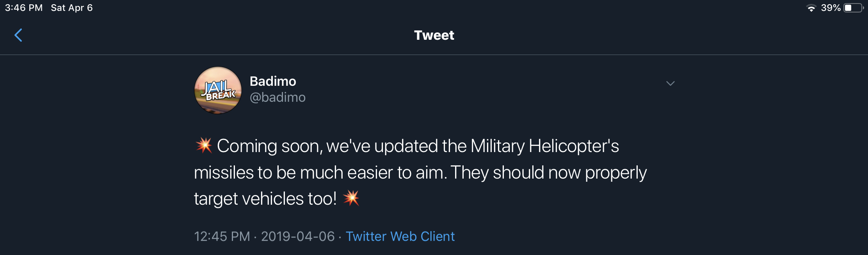868x255 pixels.
Task: Click the collision emoji before 'Coming soon'
Action: click(x=203, y=145)
